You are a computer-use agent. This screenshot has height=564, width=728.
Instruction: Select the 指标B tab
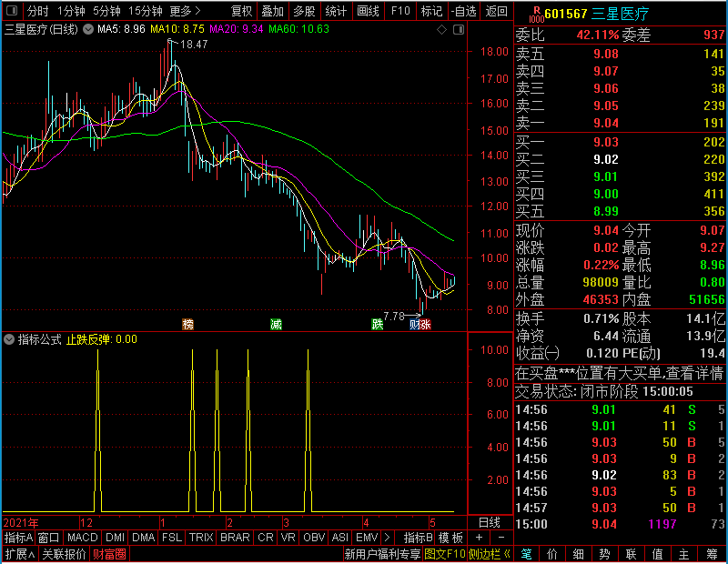click(418, 538)
